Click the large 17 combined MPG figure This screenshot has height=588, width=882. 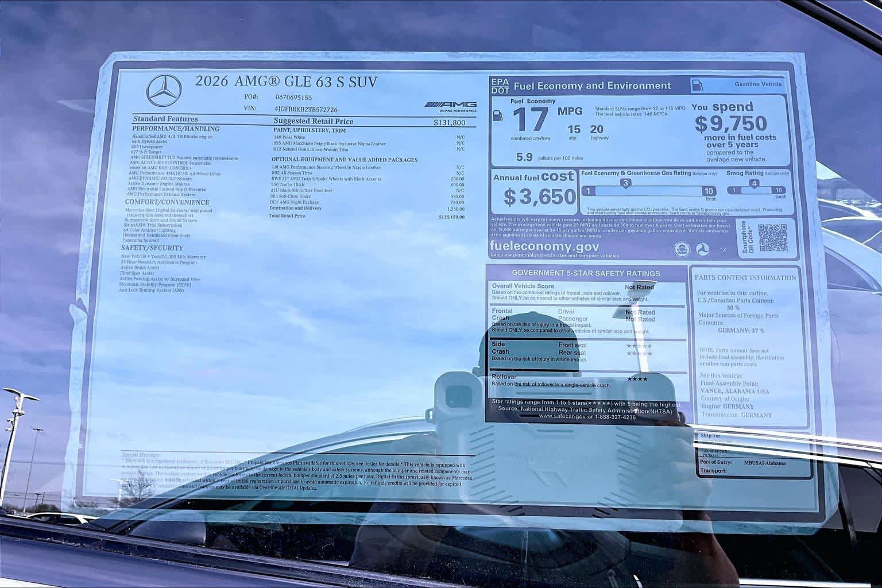coord(530,119)
